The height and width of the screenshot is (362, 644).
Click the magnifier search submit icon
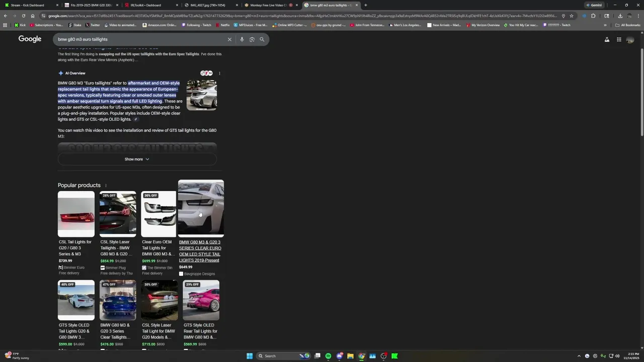[262, 39]
